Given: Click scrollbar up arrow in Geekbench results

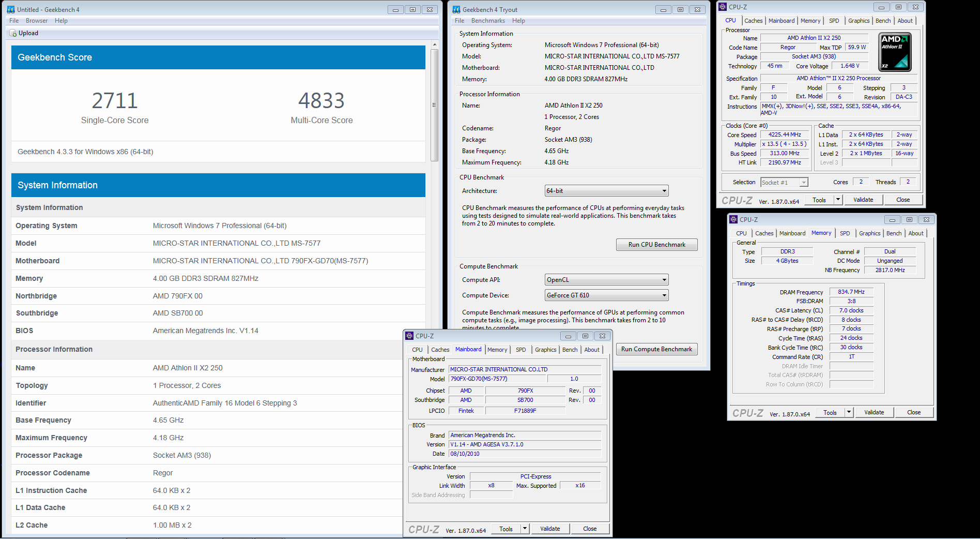Looking at the screenshot, I should coord(434,45).
